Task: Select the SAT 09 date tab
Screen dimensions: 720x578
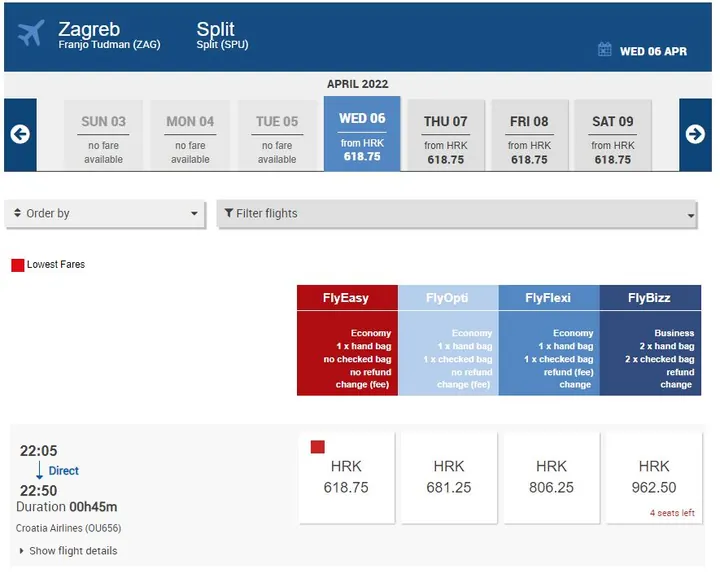Action: [x=613, y=135]
